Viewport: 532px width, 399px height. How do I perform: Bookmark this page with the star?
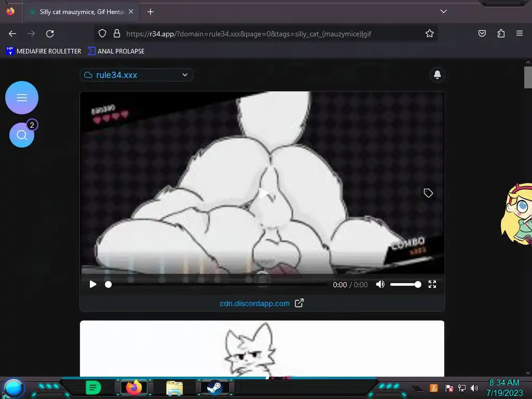coord(430,34)
